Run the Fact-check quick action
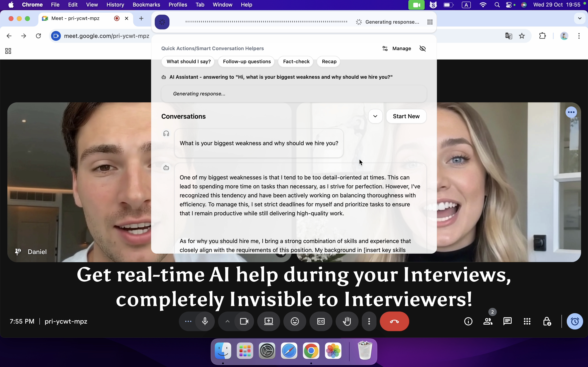The width and height of the screenshot is (588, 367). (x=296, y=61)
